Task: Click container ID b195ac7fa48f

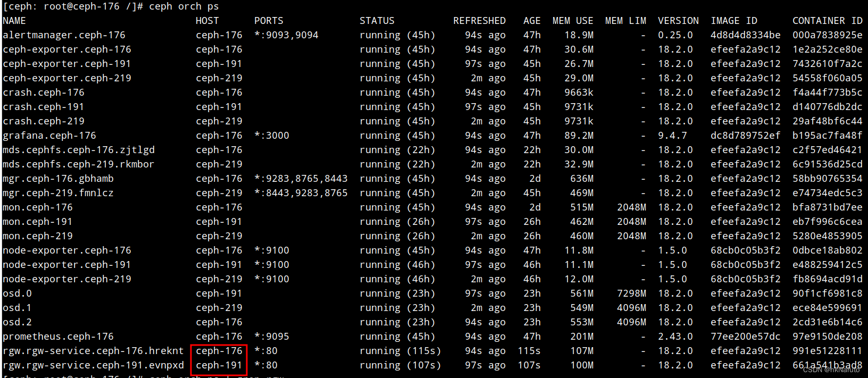Action: 828,136
